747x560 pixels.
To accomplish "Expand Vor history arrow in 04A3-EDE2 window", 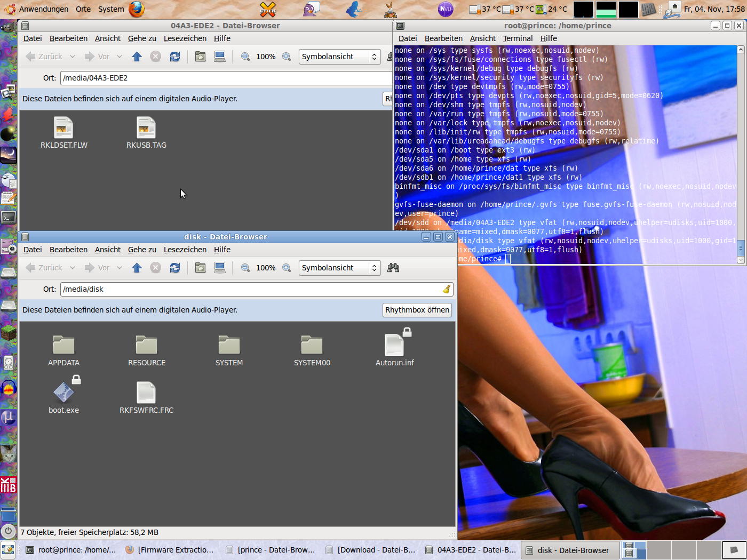I will [x=120, y=57].
